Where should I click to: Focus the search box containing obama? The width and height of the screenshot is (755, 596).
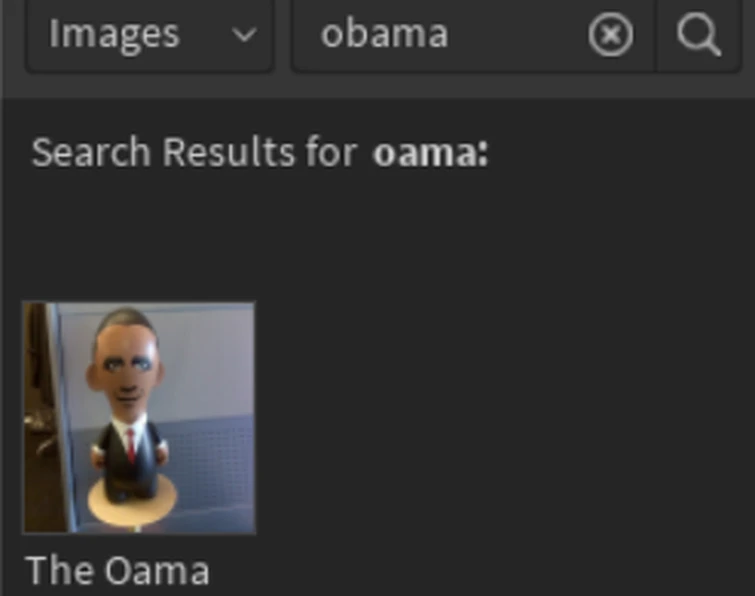tap(472, 35)
